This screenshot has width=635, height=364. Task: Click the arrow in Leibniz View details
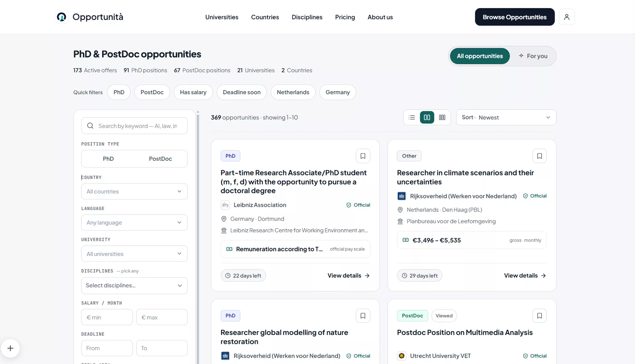click(x=367, y=276)
